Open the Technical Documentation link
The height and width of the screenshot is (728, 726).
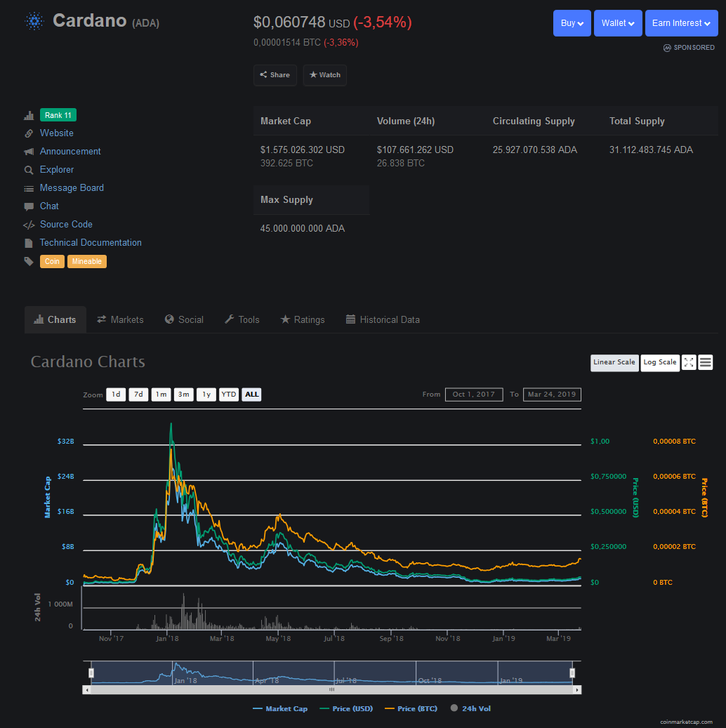pos(91,243)
